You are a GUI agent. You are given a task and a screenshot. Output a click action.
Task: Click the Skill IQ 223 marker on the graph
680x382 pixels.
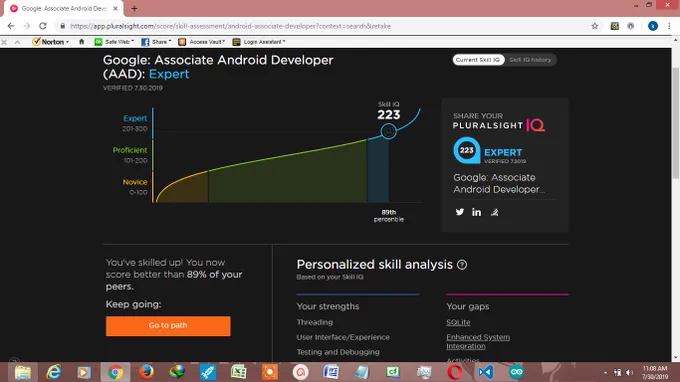tap(389, 131)
